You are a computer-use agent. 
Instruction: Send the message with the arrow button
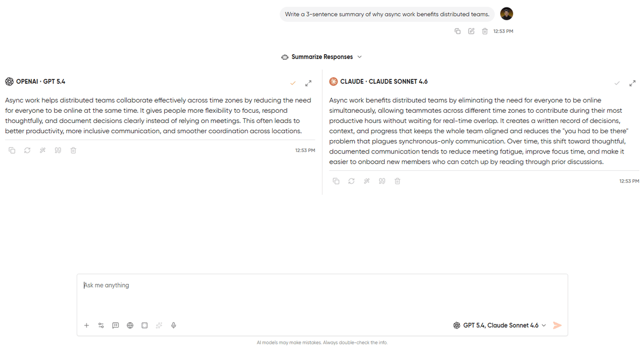(x=557, y=325)
